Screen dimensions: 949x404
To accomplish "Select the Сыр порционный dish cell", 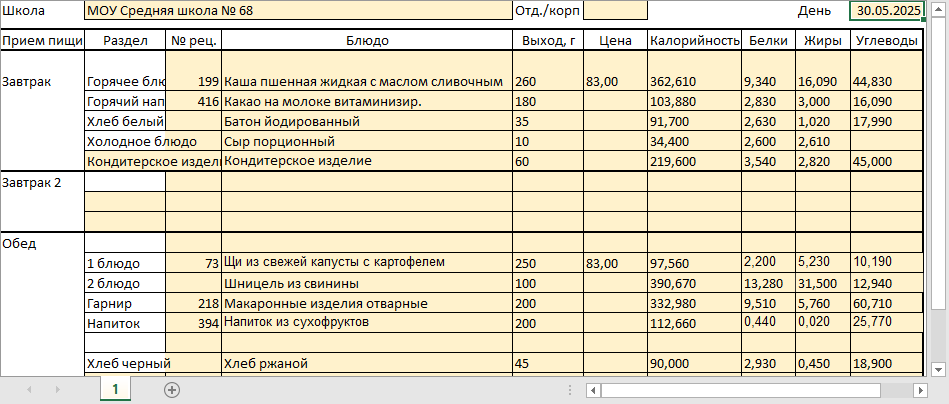I will coord(367,142).
